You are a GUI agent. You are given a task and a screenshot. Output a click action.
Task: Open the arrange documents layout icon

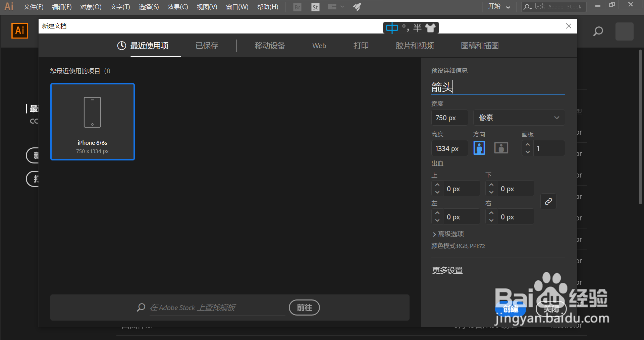pyautogui.click(x=332, y=7)
